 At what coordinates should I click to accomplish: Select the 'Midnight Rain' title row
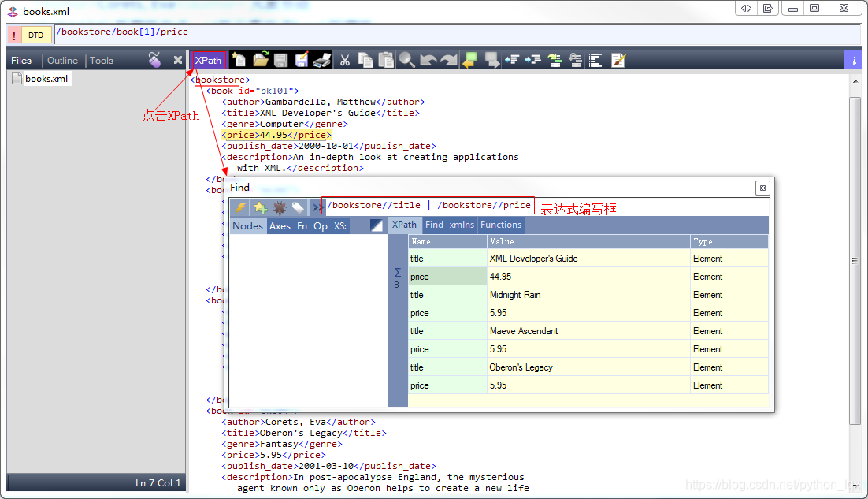[588, 295]
